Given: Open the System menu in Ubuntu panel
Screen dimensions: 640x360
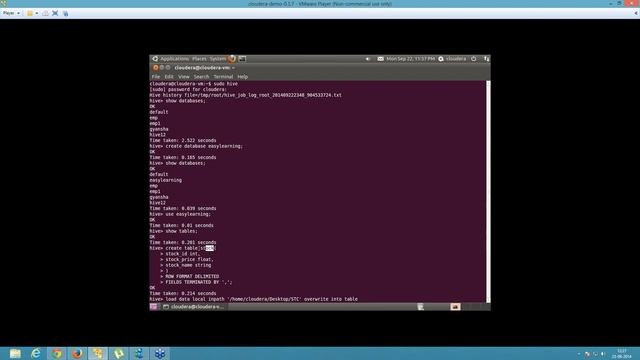Looking at the screenshot, I should coord(218,59).
